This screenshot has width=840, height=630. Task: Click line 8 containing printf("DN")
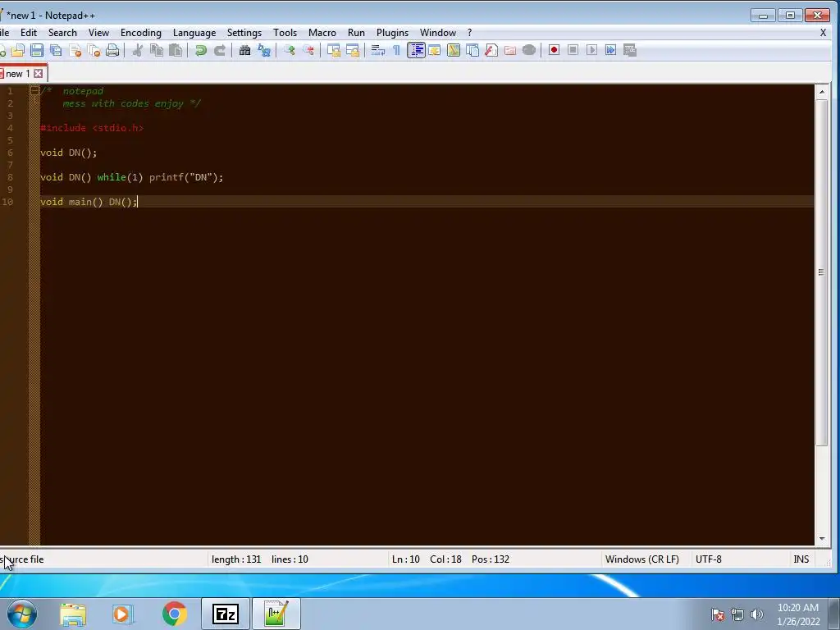click(131, 177)
